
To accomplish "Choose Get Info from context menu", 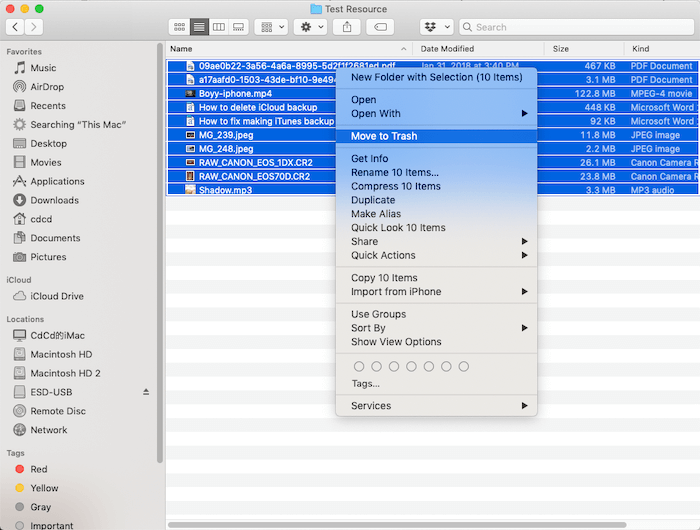I will pyautogui.click(x=436, y=159).
